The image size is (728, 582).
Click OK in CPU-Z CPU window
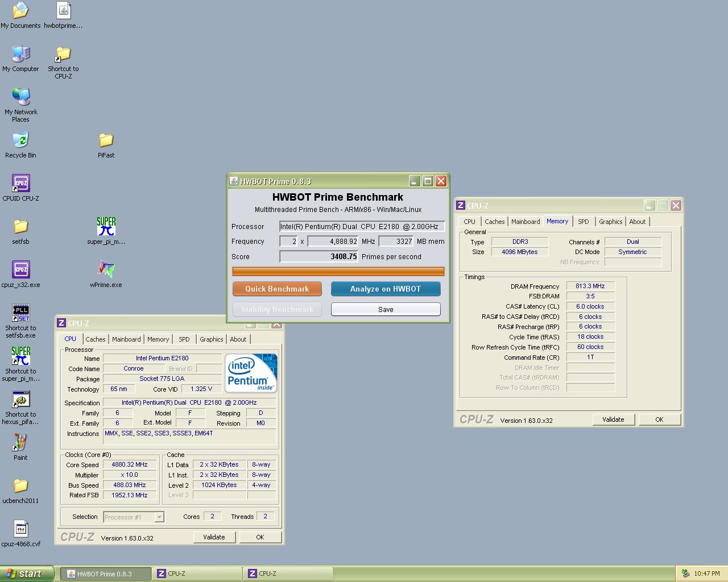coord(260,537)
